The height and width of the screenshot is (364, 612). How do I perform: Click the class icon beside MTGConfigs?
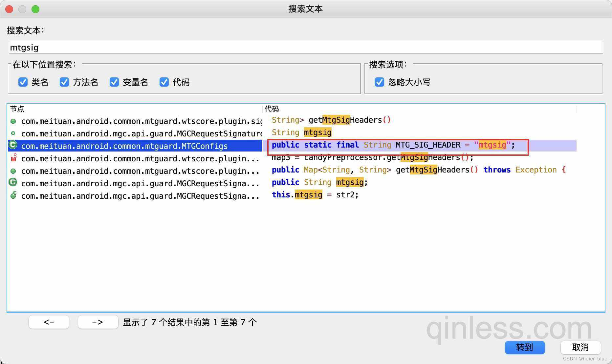point(13,145)
